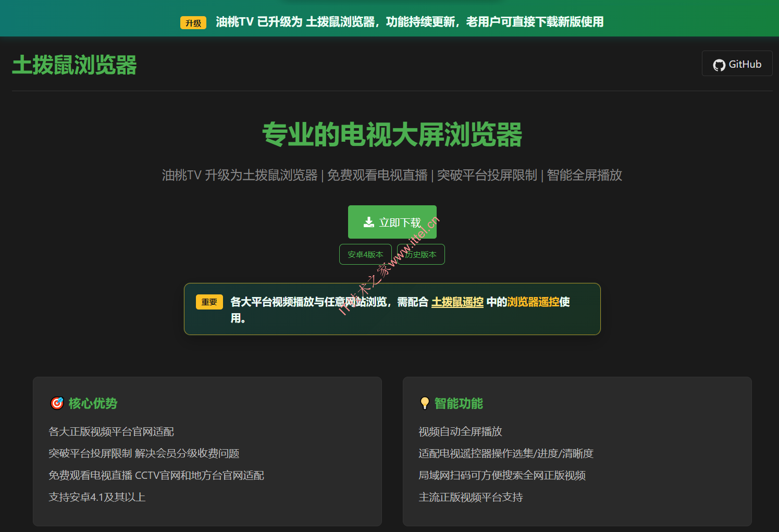The height and width of the screenshot is (532, 779).
Task: Click 支持安卓4.1及其以上 list item
Action: click(97, 497)
